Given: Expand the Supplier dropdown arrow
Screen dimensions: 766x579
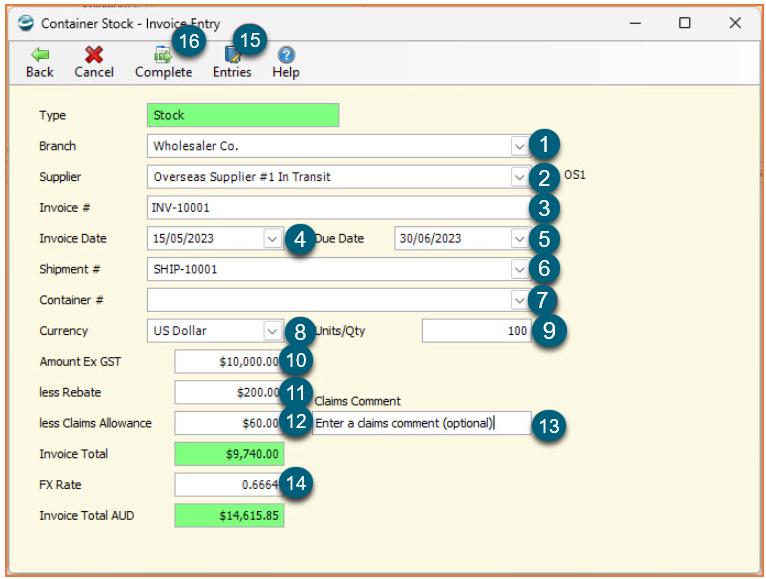Looking at the screenshot, I should pyautogui.click(x=519, y=177).
